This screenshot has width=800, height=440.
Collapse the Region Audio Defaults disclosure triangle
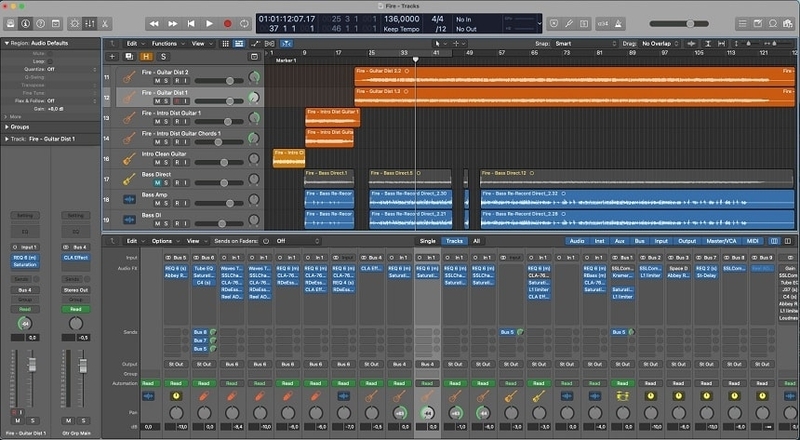(7, 43)
